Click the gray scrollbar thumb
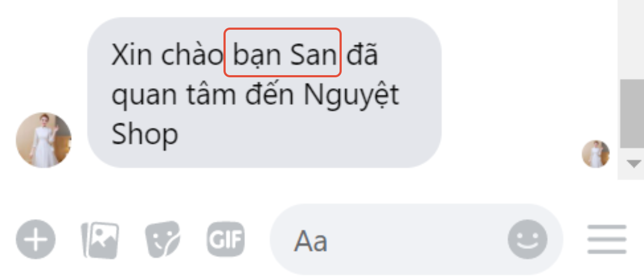The width and height of the screenshot is (644, 279). point(632,114)
